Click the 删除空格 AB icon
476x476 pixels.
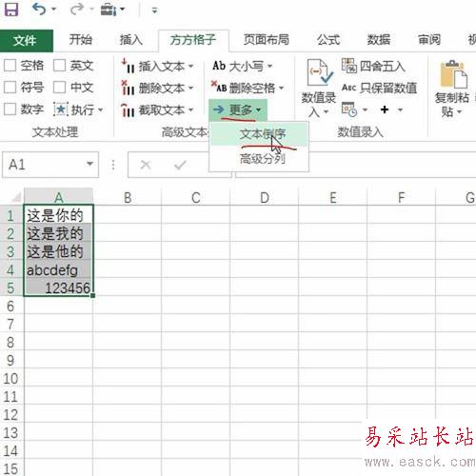pos(219,87)
